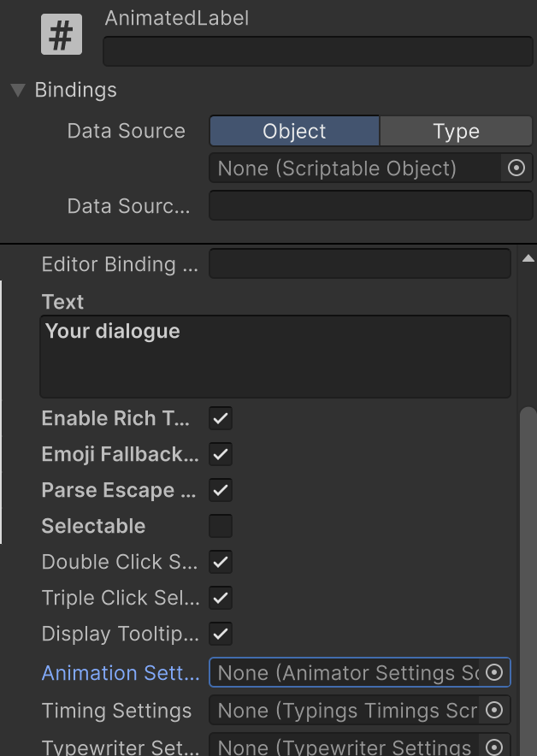Click the AnimatedLabel script hash icon

click(x=62, y=37)
